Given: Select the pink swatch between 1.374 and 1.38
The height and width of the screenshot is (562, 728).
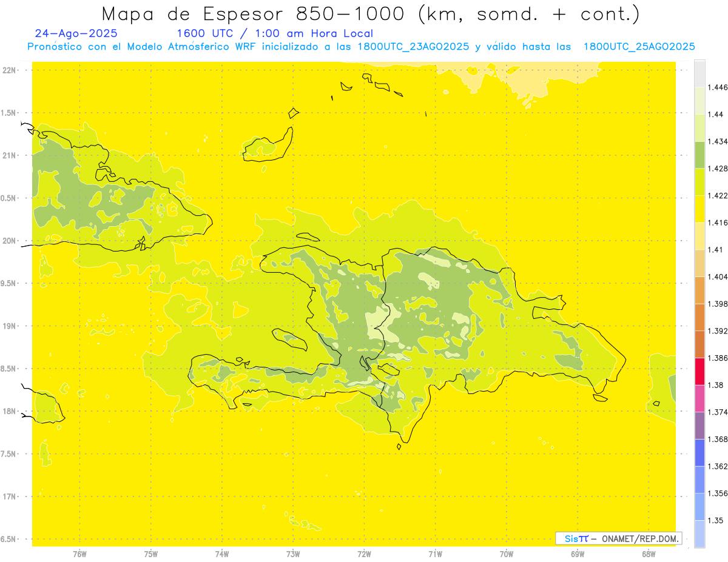Looking at the screenshot, I should point(699,398).
